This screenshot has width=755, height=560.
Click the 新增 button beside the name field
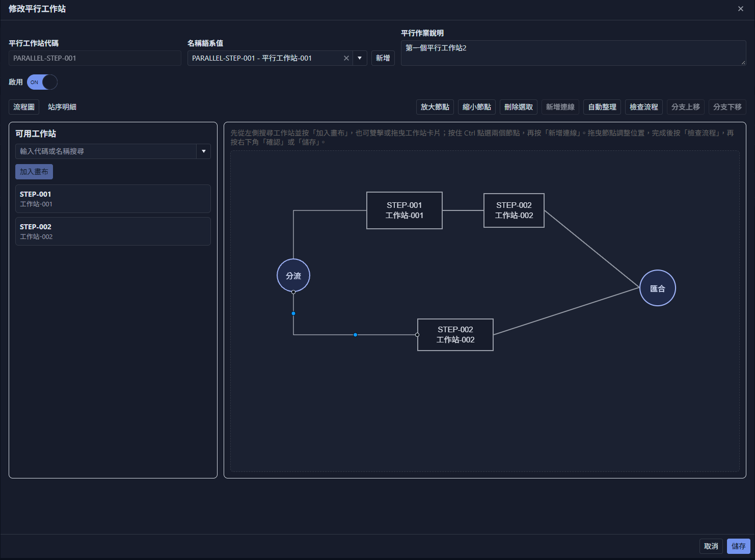coord(383,58)
